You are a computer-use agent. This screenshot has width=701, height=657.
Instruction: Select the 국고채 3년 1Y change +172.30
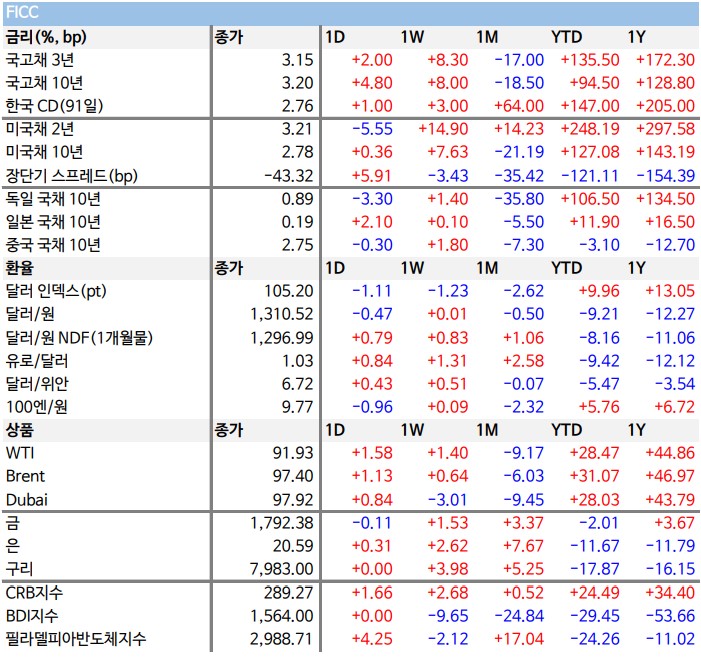(x=666, y=60)
